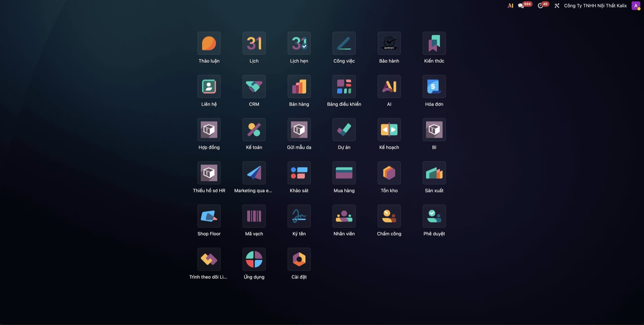The height and width of the screenshot is (325, 644).
Task: Open the Nhân viên employees app
Action: (344, 216)
